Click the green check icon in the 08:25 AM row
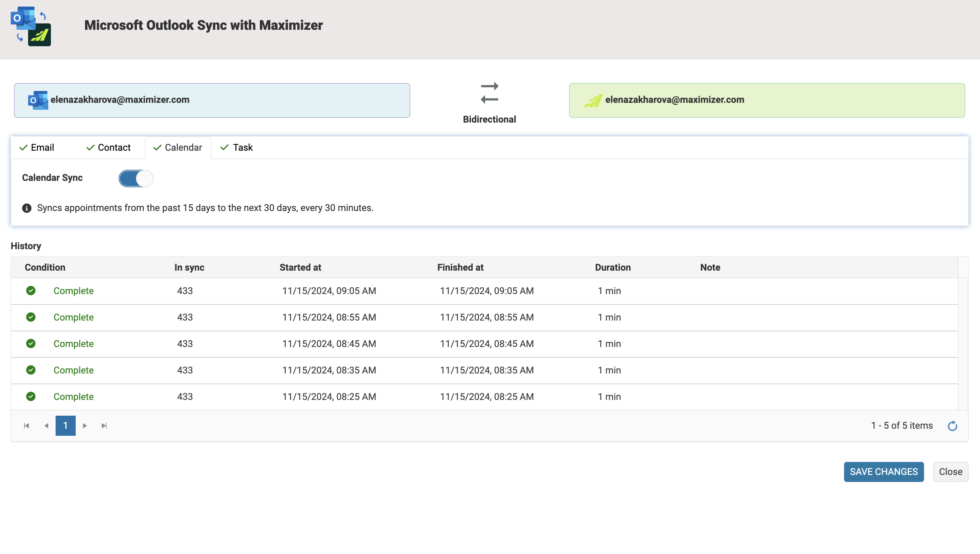The width and height of the screenshot is (980, 554). pos(31,397)
